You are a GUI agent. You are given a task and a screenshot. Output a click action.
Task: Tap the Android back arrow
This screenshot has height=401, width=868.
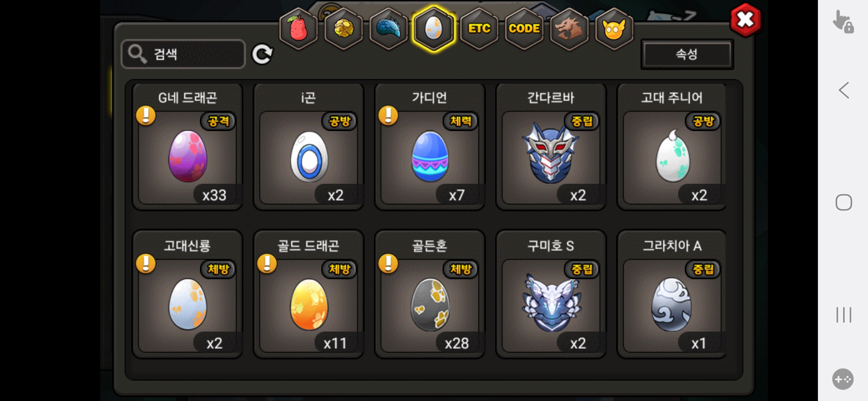pos(844,90)
